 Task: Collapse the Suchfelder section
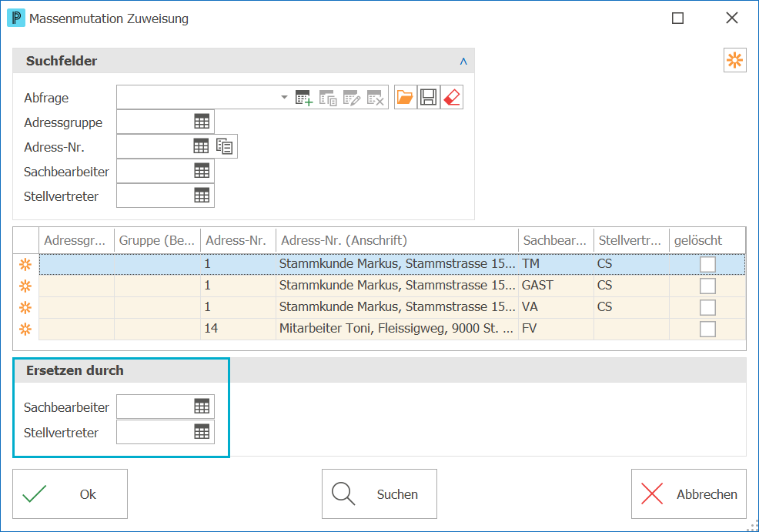click(x=463, y=61)
